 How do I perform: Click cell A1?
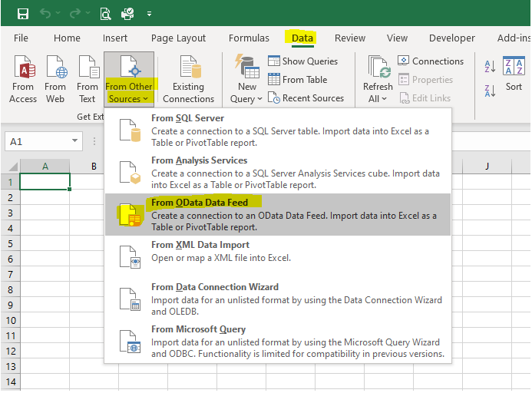coord(45,182)
